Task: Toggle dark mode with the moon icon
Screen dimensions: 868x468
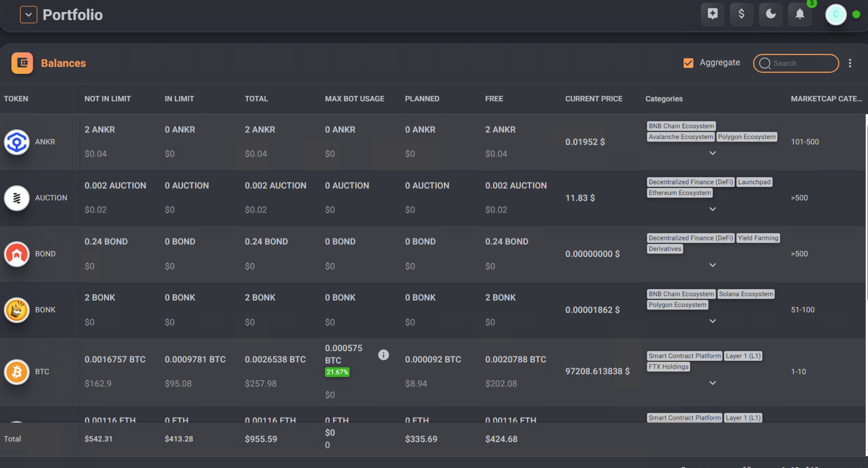Action: [770, 14]
